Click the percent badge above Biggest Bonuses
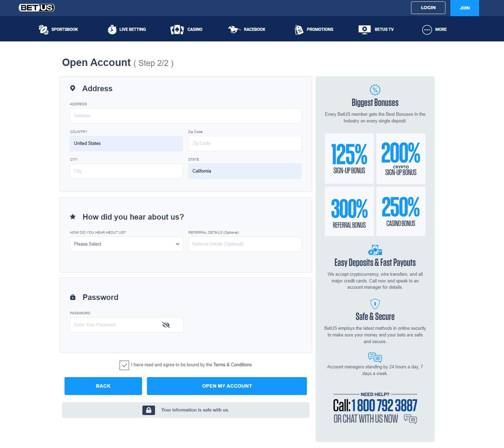The width and height of the screenshot is (504, 448). click(375, 90)
